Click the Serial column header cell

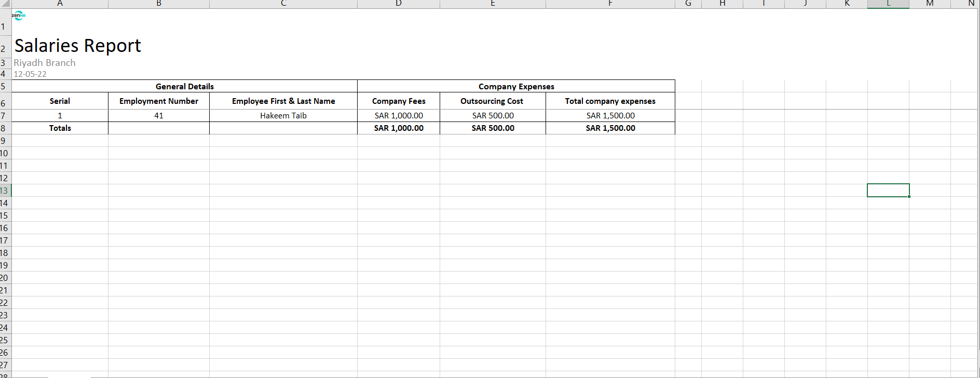point(60,101)
